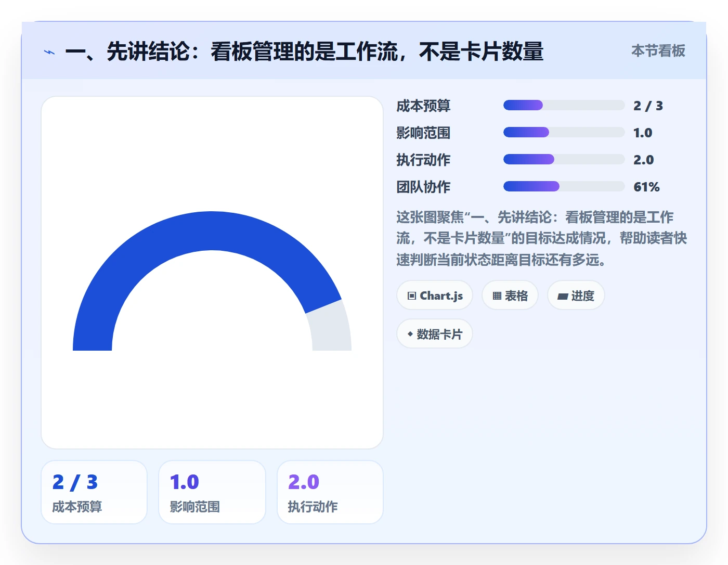The image size is (728, 565).
Task: Open the 本节看板 label in the header
Action: point(658,51)
